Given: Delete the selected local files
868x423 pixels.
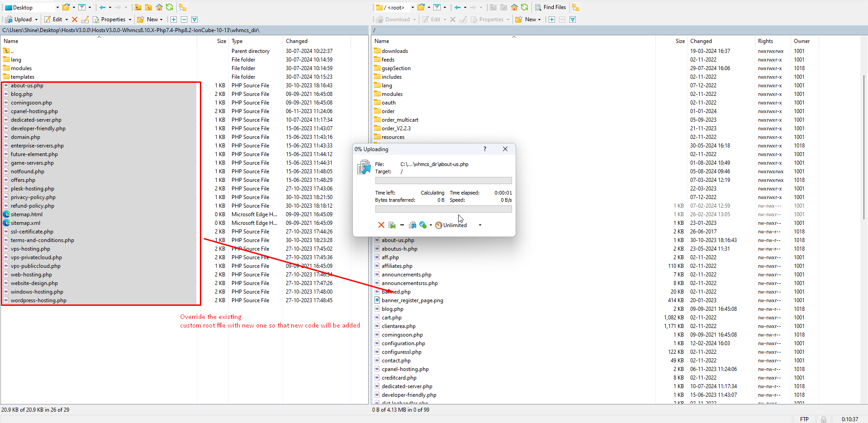Looking at the screenshot, I should click(75, 19).
